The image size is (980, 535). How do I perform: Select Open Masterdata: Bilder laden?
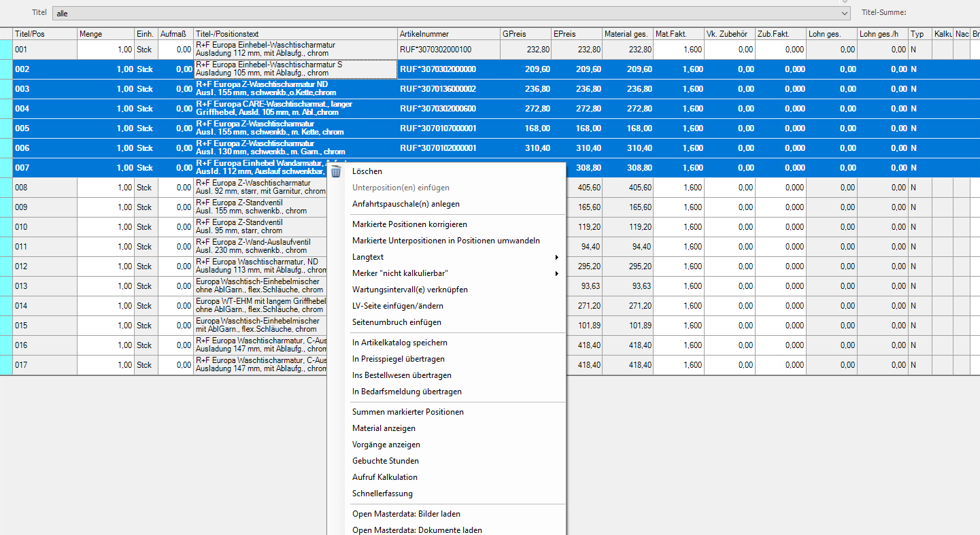point(406,514)
